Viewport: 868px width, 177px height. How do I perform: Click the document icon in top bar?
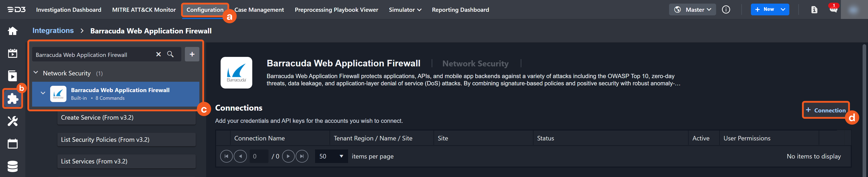pyautogui.click(x=814, y=10)
